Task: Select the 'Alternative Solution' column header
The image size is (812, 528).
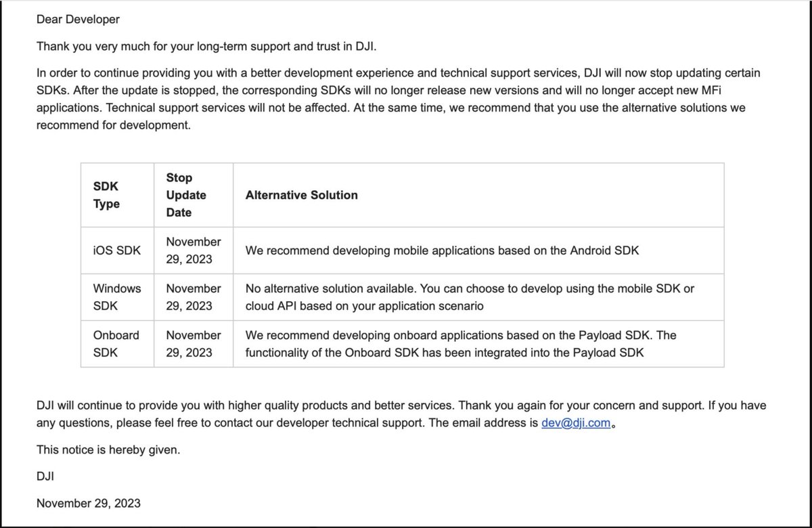Action: click(x=302, y=195)
